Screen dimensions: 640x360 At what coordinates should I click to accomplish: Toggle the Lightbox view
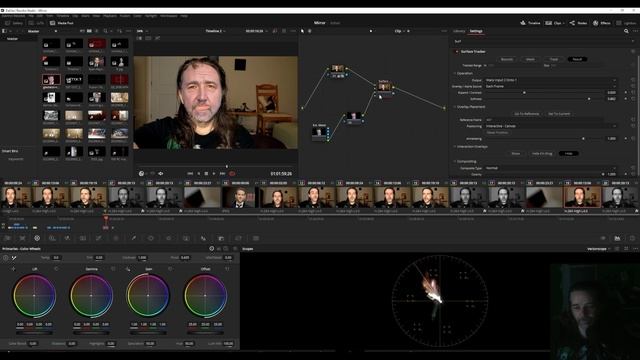[626, 23]
